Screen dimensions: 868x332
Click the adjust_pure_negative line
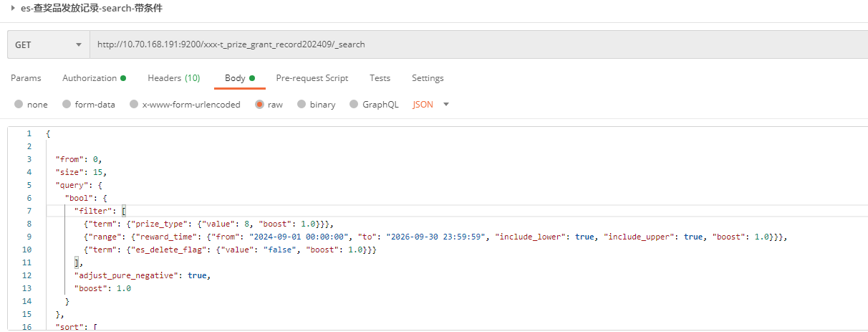[143, 275]
